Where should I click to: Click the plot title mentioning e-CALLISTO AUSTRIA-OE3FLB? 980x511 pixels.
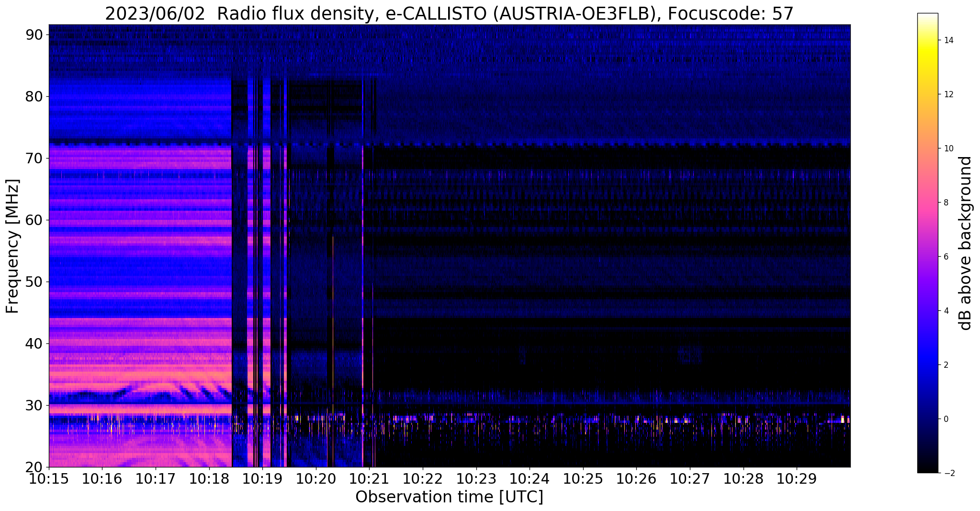449,14
